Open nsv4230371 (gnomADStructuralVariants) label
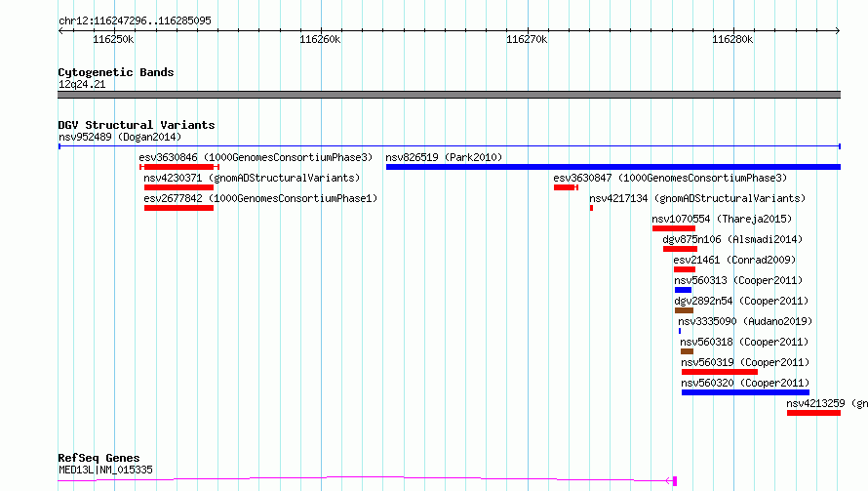Viewport: 868px width, 491px height. point(252,178)
